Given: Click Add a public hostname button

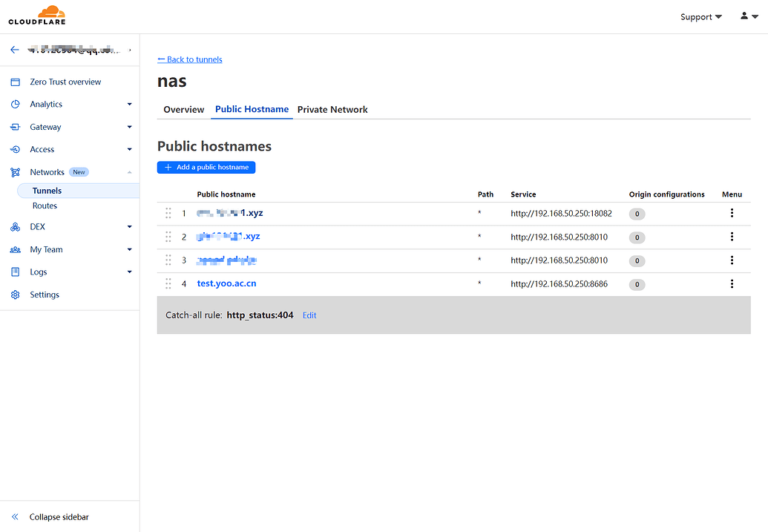Looking at the screenshot, I should (x=206, y=167).
